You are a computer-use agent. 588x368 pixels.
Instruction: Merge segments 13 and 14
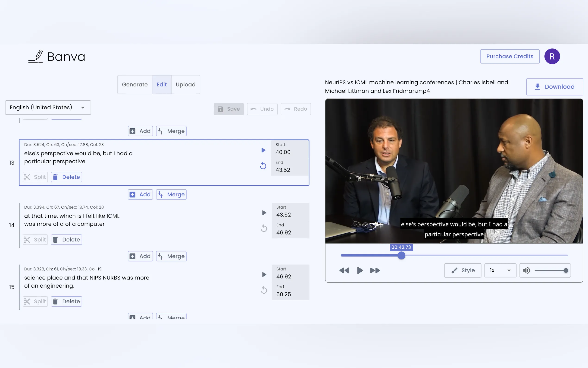click(171, 194)
